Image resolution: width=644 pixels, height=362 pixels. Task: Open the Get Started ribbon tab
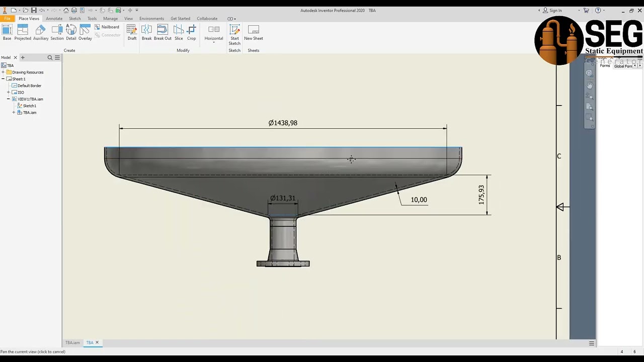[180, 19]
